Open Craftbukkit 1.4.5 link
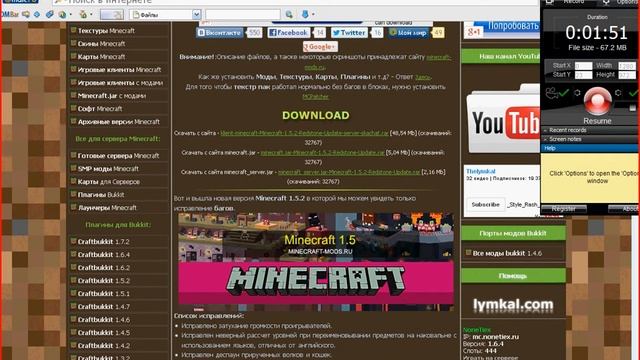This screenshot has width=640, height=360. (x=103, y=333)
